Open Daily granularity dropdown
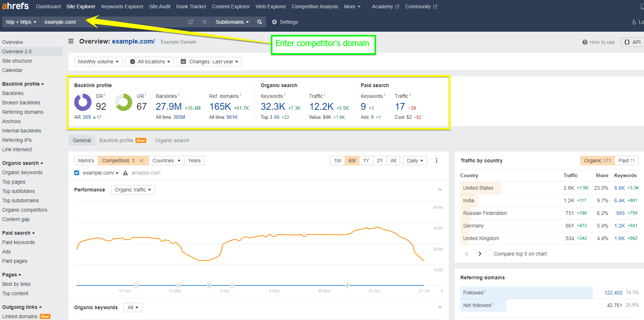Image resolution: width=644 pixels, height=320 pixels. point(415,161)
